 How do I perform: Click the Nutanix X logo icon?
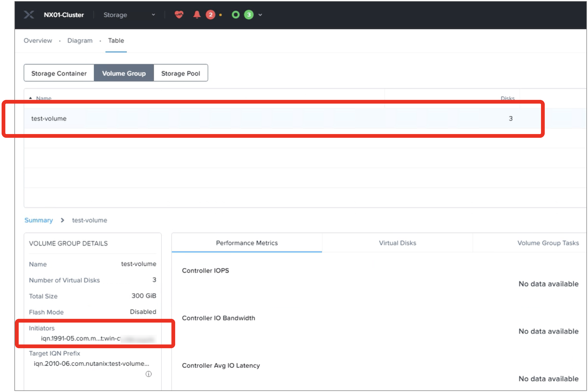pyautogui.click(x=29, y=15)
